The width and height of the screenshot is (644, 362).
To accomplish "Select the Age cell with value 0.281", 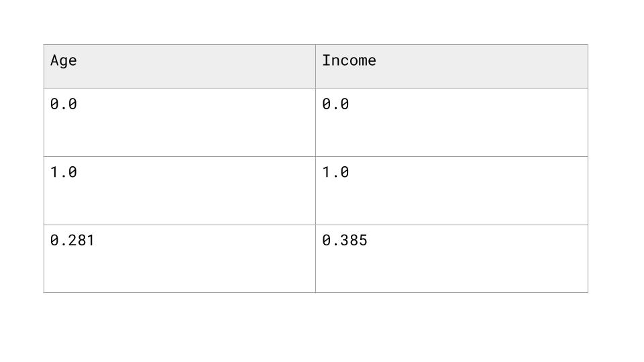I will pos(180,259).
